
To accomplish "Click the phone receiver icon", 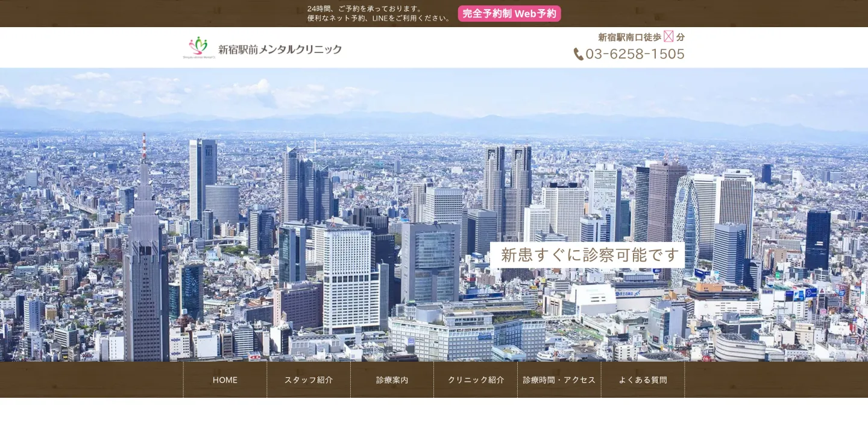I will point(578,54).
